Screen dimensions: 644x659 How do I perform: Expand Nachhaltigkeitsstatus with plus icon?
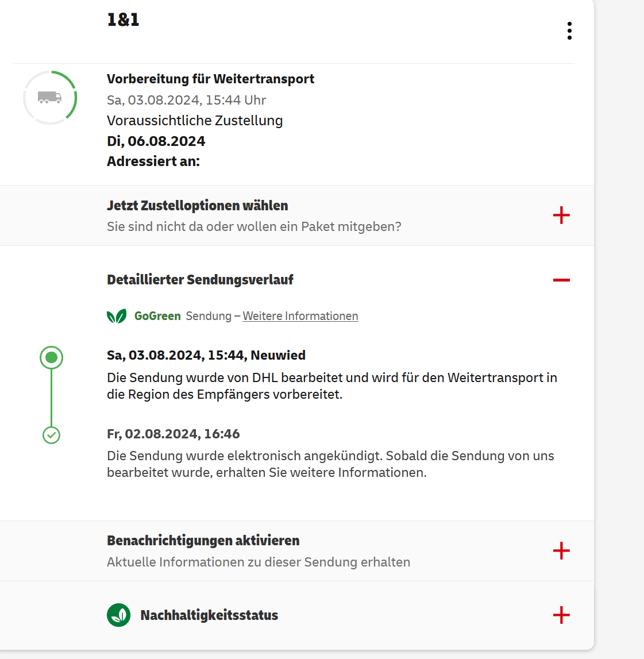[561, 615]
